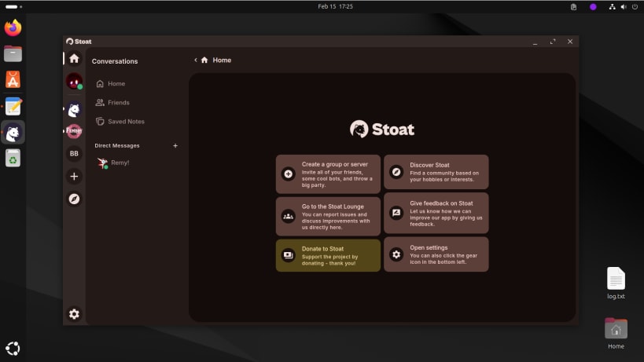Screen dimensions: 644x362
Task: Open the Home icon in the server rail
Action: pos(74,59)
